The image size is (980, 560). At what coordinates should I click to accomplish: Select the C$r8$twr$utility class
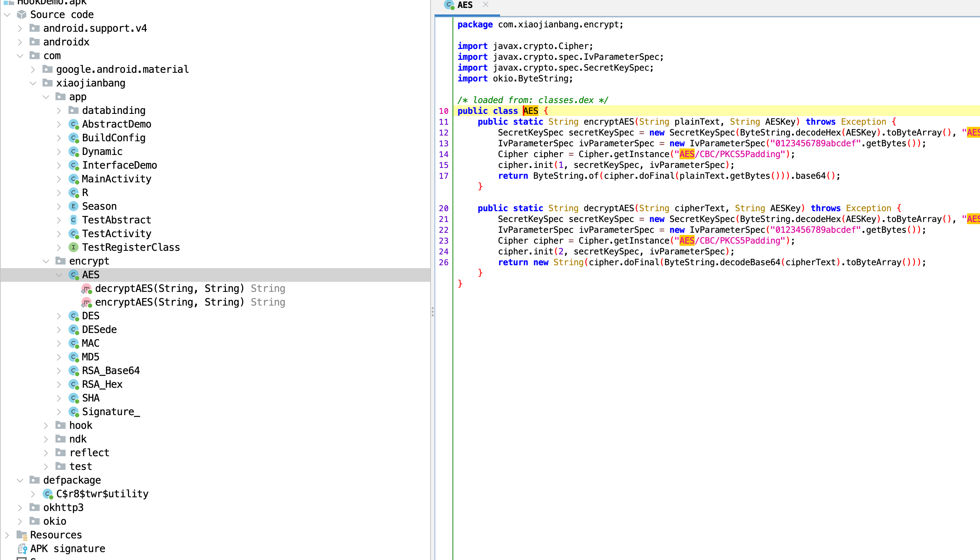point(102,494)
